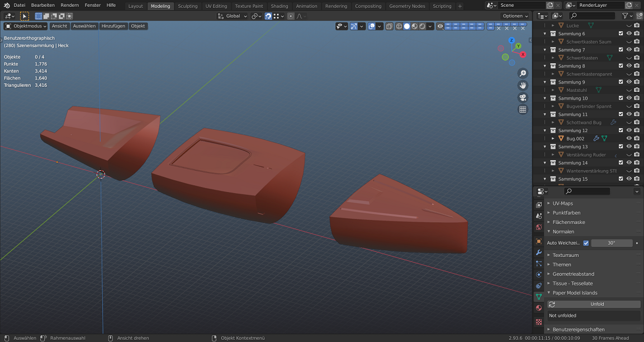Open the object type visibility dropdown

(342, 26)
